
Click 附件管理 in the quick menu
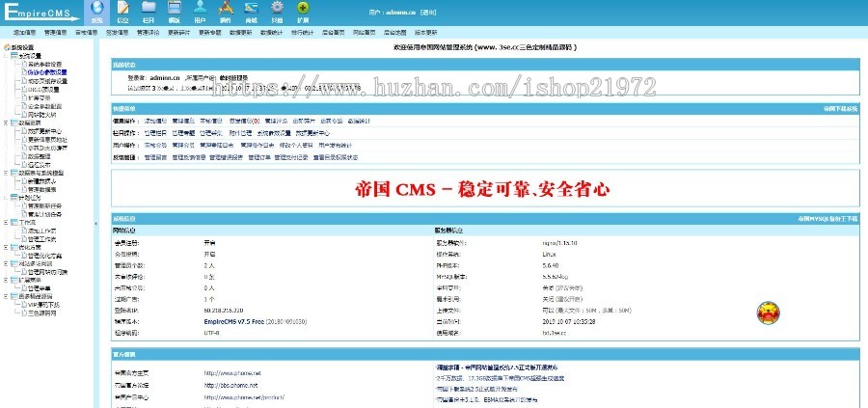click(x=240, y=133)
